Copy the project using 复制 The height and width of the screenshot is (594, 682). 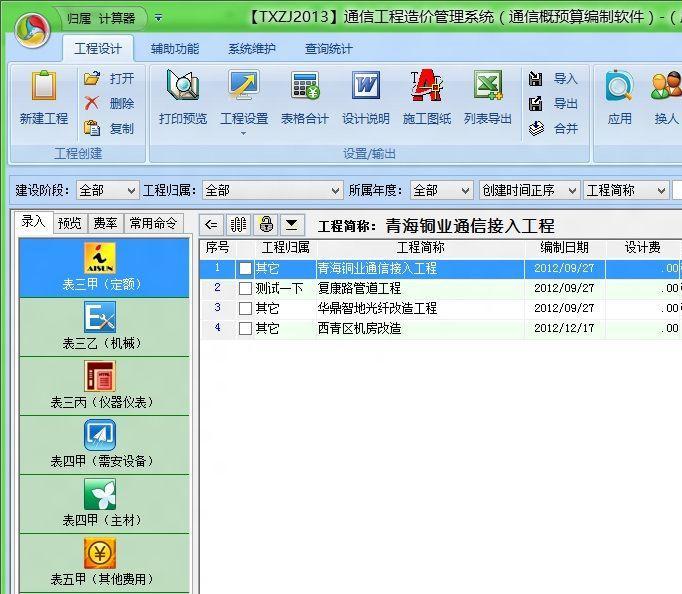tap(109, 128)
